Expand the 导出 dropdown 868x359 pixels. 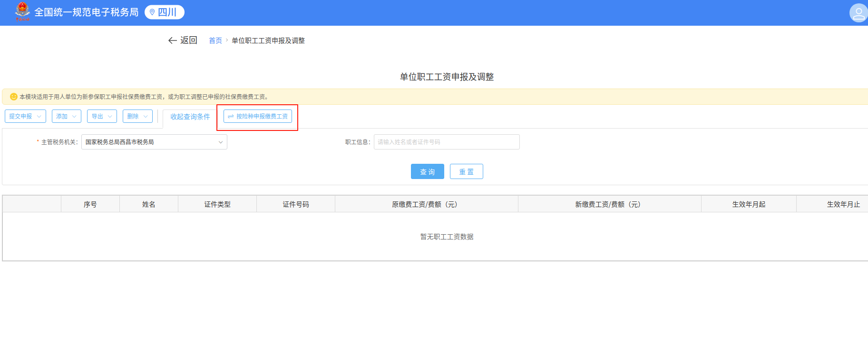pyautogui.click(x=102, y=116)
